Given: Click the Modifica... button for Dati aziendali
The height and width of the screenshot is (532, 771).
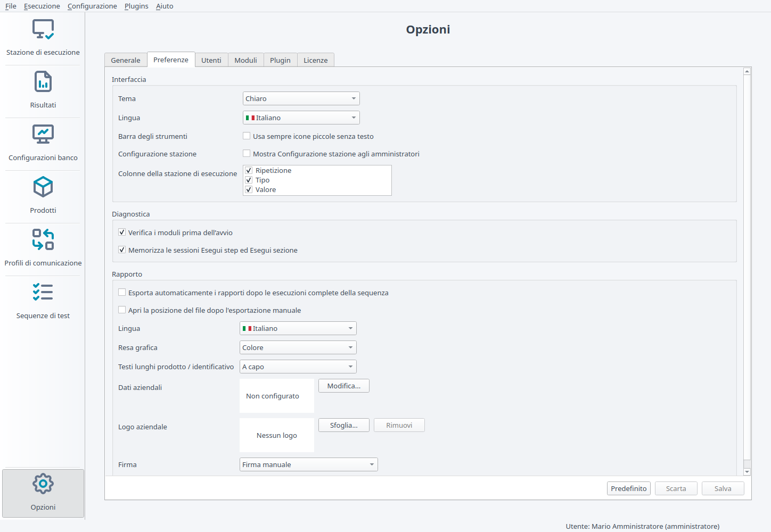Looking at the screenshot, I should (344, 386).
